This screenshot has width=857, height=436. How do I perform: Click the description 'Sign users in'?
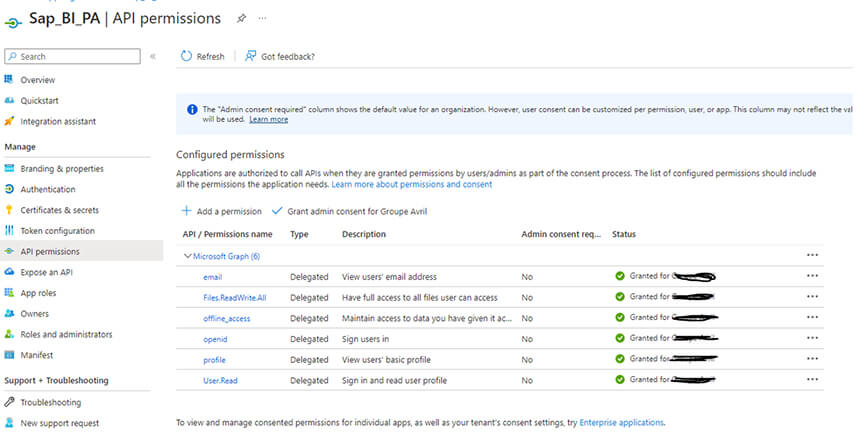pyautogui.click(x=365, y=339)
